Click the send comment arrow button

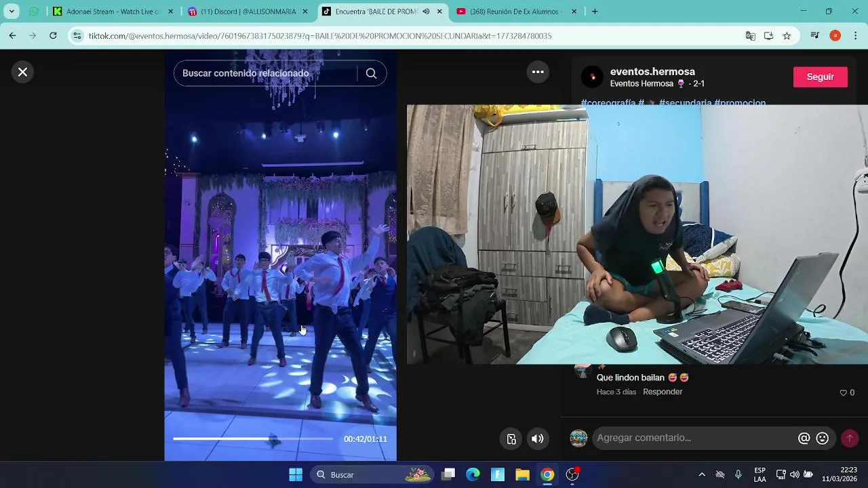[x=850, y=439]
